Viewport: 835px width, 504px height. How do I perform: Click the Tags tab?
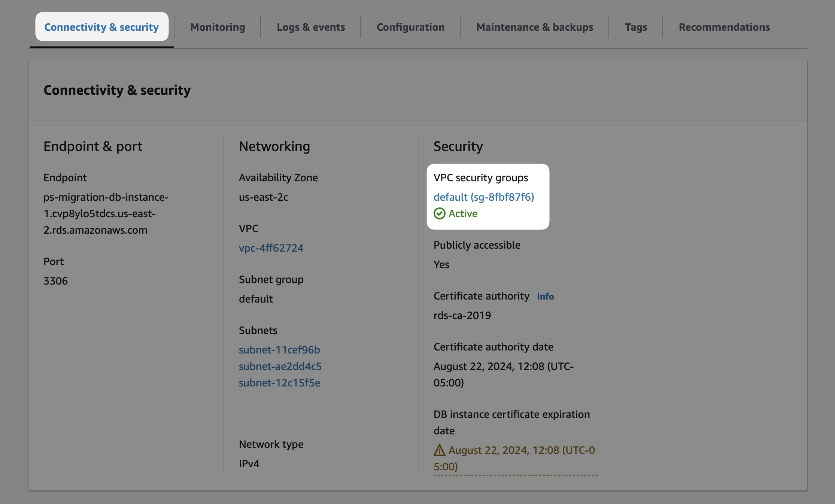636,26
